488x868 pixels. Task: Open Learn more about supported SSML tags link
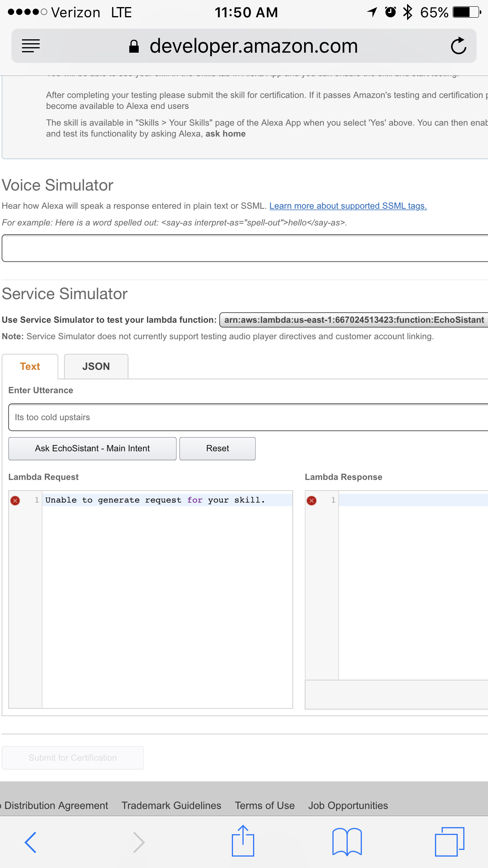(348, 206)
